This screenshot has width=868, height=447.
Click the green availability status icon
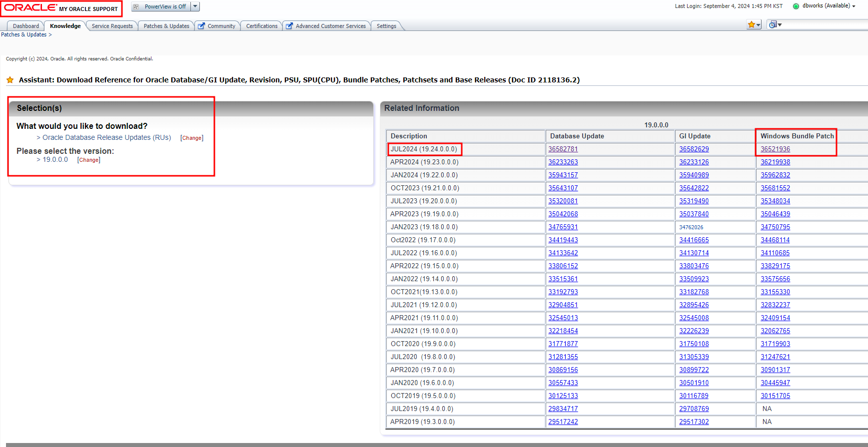[x=796, y=6]
